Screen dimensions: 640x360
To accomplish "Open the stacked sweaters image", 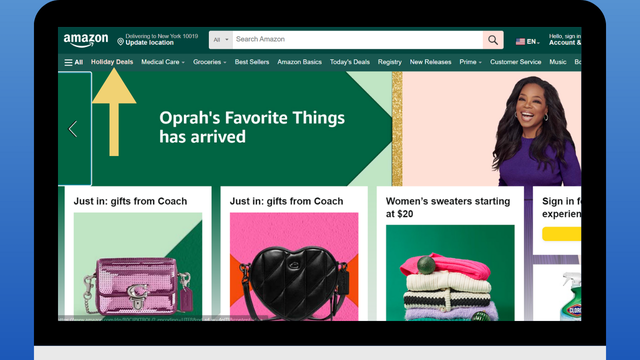I will pos(450,273).
